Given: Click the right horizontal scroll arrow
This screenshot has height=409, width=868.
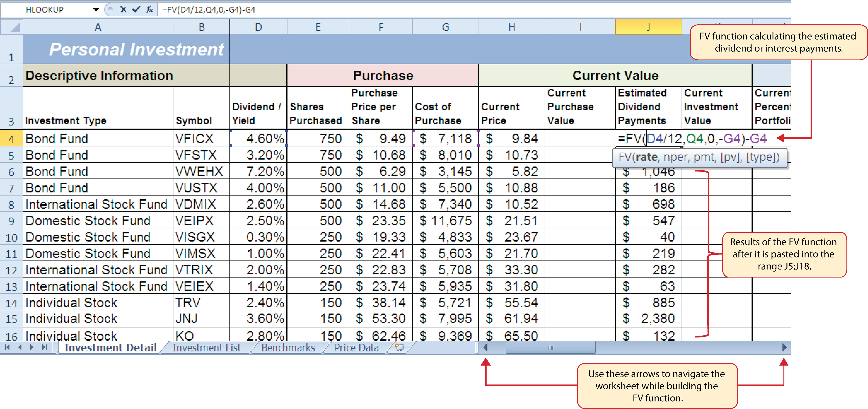Looking at the screenshot, I should tap(784, 347).
